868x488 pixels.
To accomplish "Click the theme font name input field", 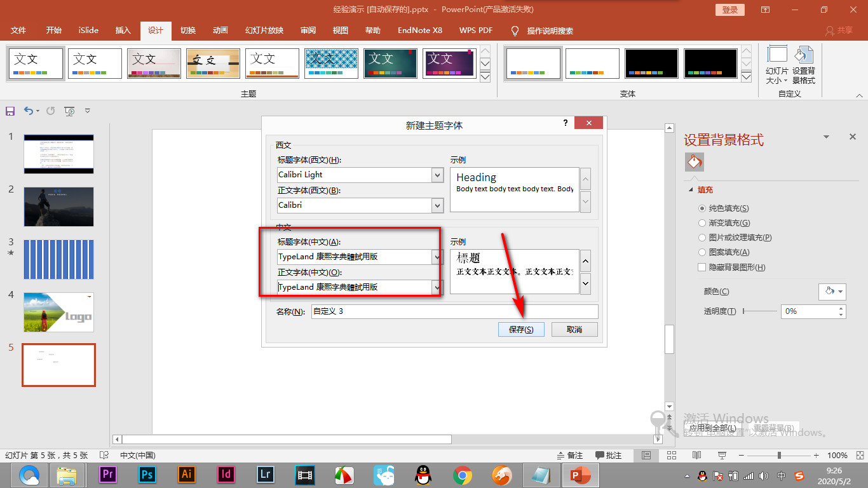I will point(454,311).
